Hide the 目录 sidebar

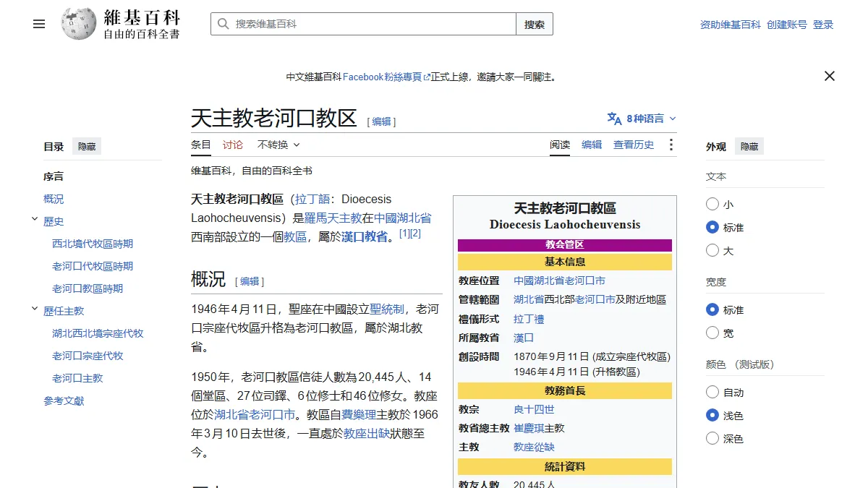(x=87, y=147)
